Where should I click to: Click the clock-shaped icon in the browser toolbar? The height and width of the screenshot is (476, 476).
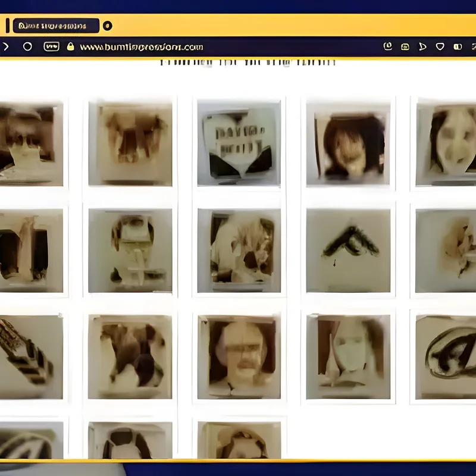(388, 46)
